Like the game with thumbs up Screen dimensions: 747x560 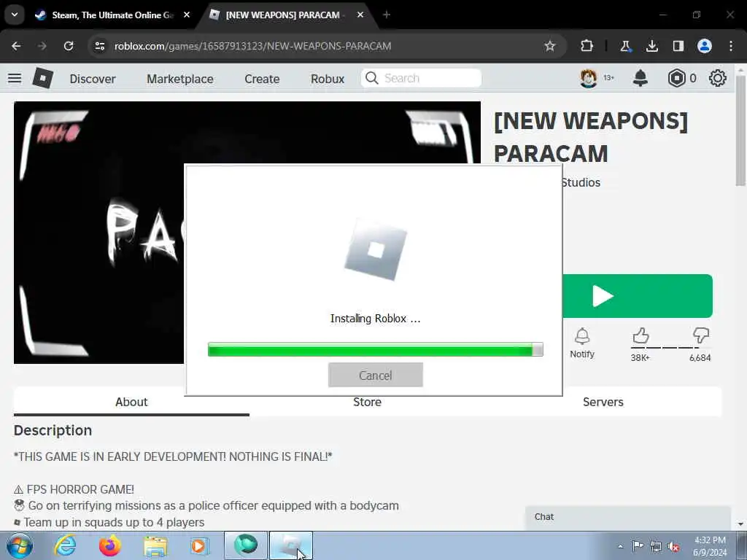(x=640, y=335)
